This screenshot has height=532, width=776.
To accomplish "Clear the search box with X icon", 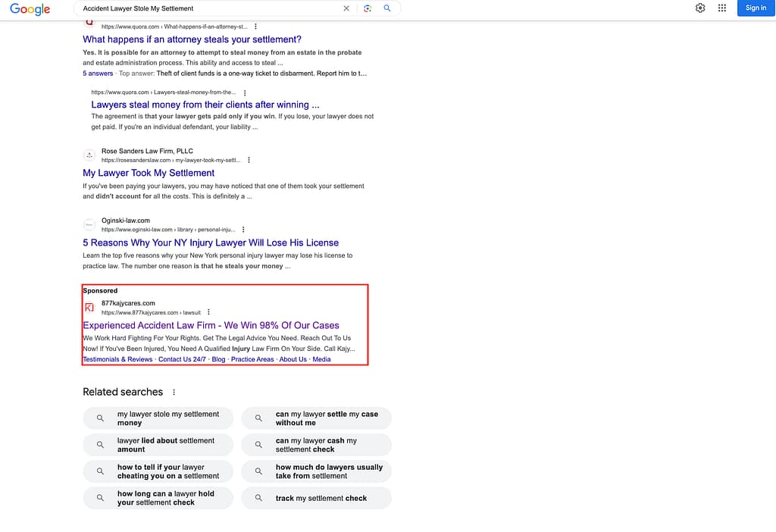I will coord(346,8).
